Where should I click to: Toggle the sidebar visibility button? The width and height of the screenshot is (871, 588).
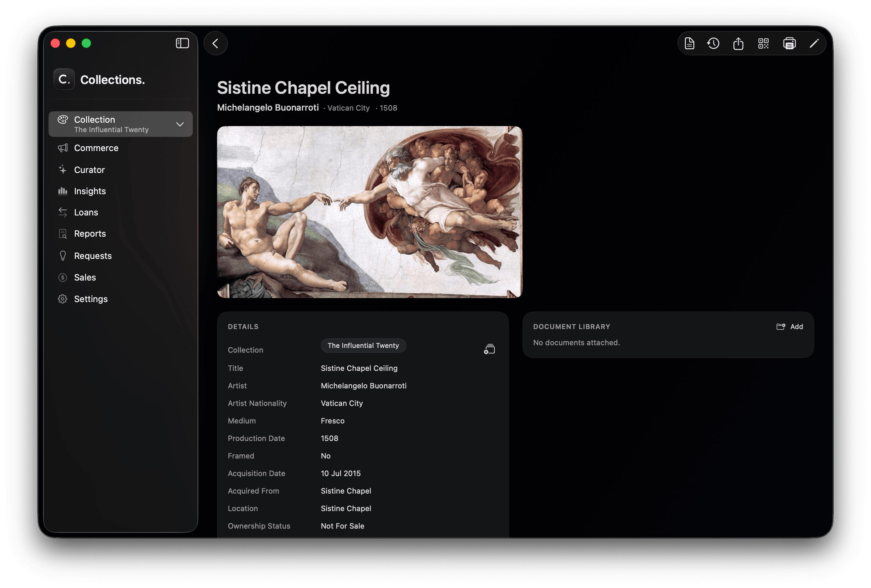click(182, 43)
